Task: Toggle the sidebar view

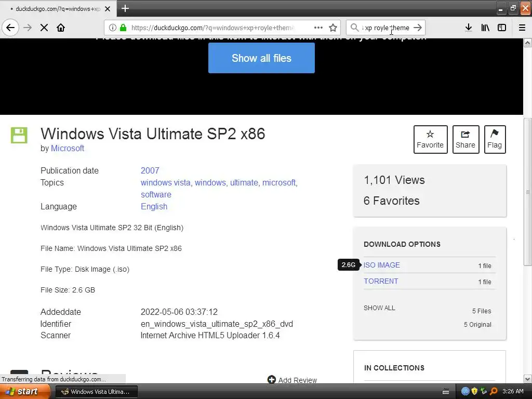Action: point(502,28)
